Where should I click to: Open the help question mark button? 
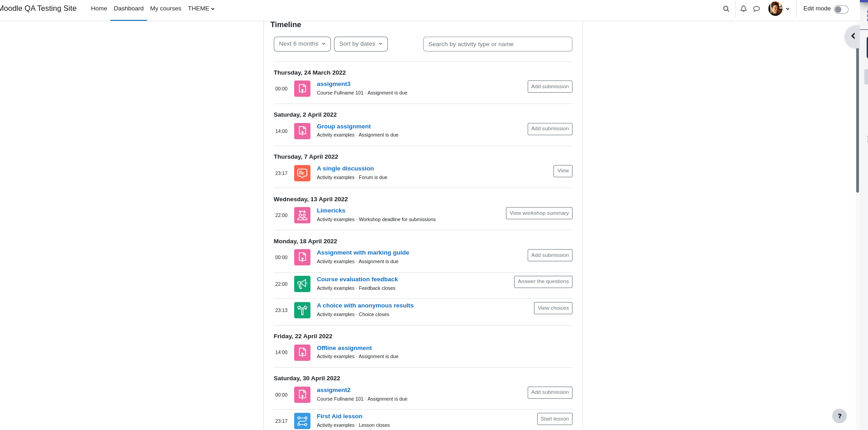coord(839,416)
